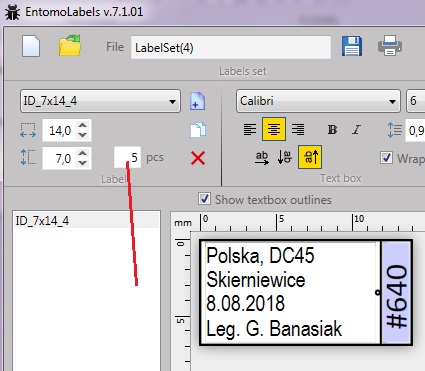Open a label set file folder
This screenshot has height=371, width=425.
point(70,46)
